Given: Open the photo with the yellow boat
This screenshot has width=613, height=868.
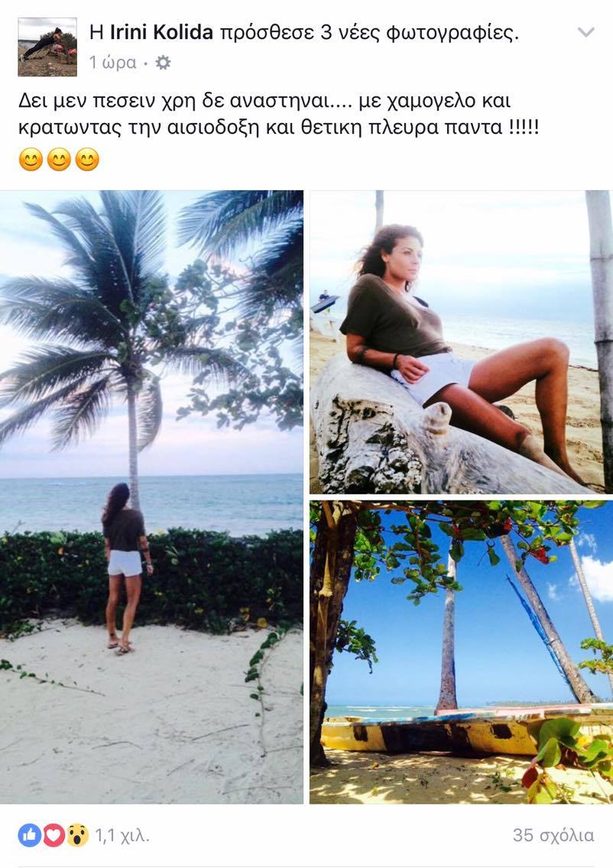Looking at the screenshot, I should [x=461, y=652].
